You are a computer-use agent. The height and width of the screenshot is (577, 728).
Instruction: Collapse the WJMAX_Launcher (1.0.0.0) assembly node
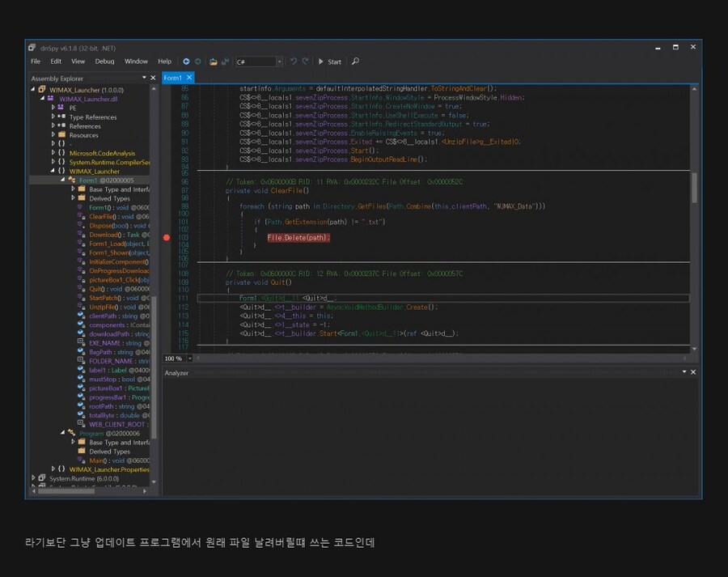[x=33, y=89]
